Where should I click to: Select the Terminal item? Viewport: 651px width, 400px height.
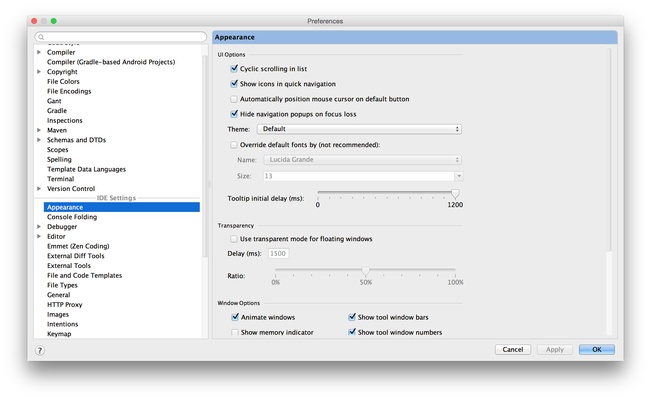click(61, 179)
